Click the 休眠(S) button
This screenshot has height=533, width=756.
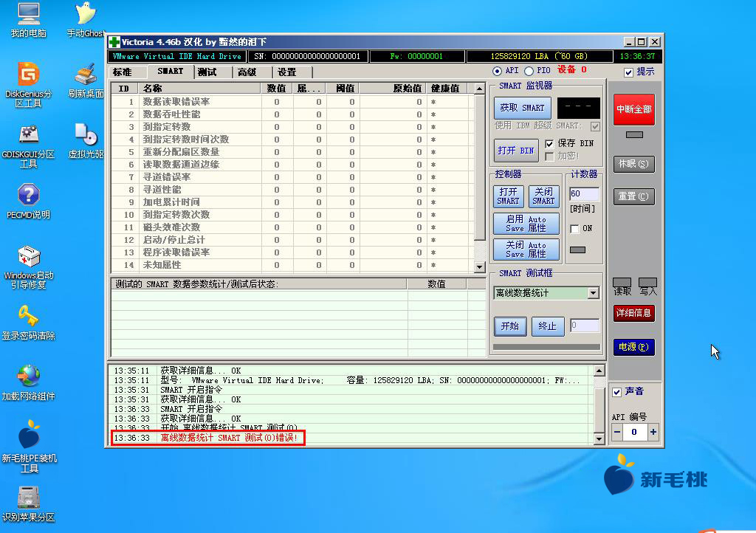(634, 165)
